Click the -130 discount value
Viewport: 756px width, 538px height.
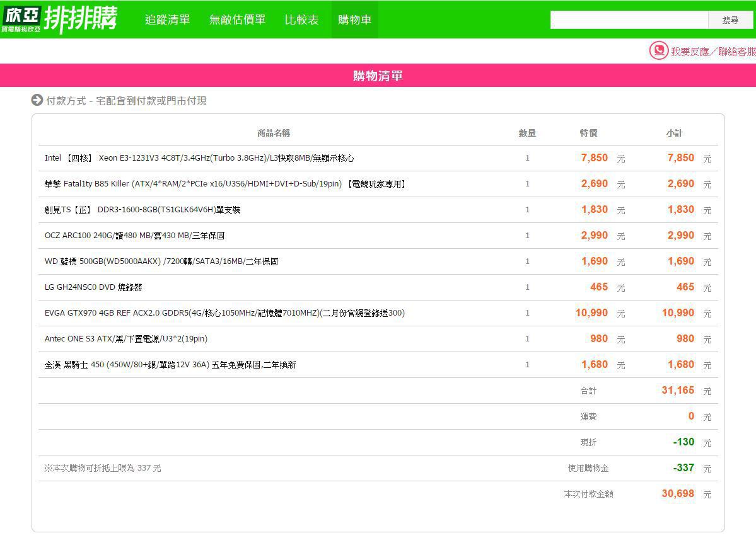pos(683,442)
